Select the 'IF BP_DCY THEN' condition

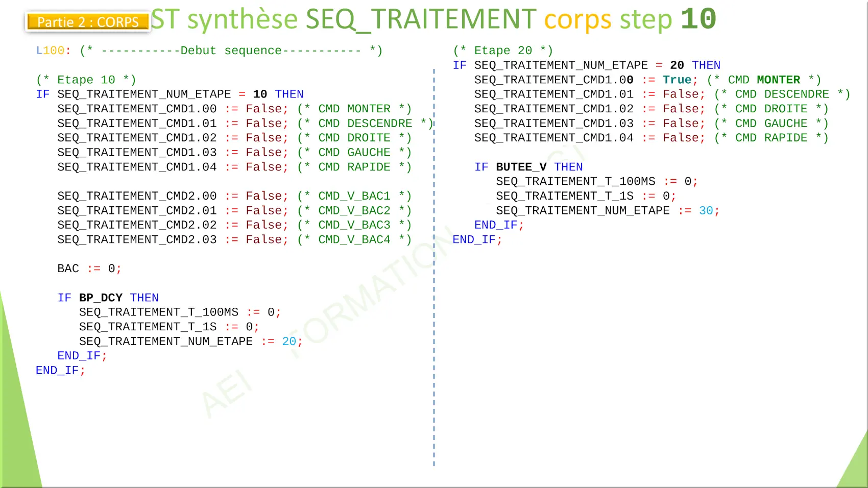108,298
